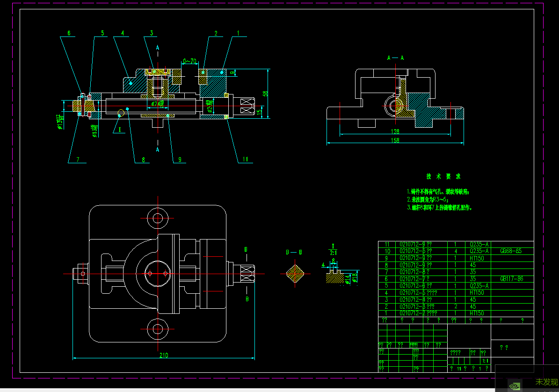Click Q235-A material in parts list row 5

pyautogui.click(x=479, y=286)
